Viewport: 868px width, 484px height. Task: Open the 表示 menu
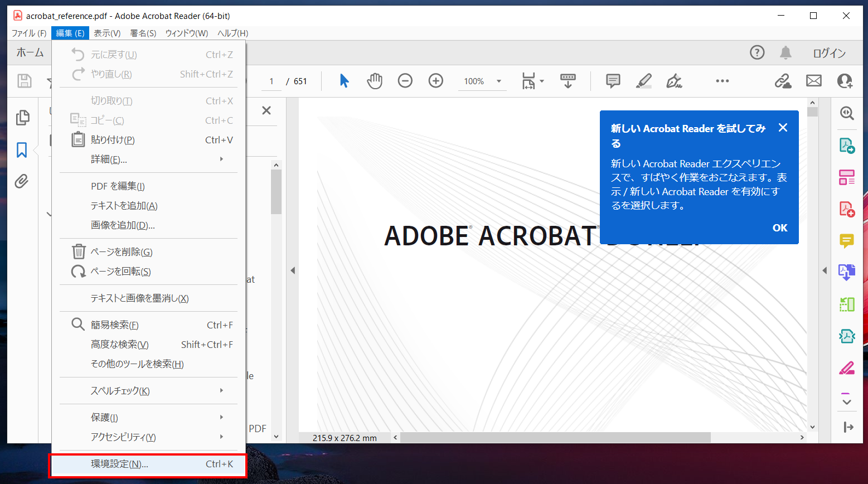106,33
